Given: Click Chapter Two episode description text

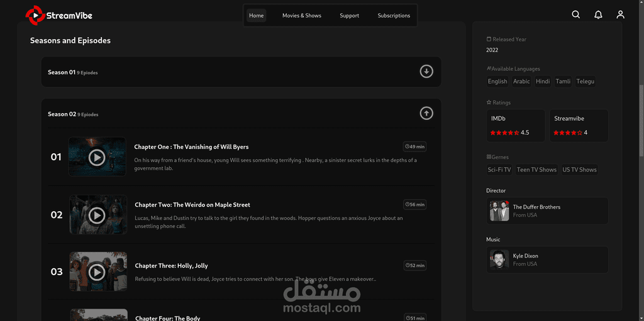Looking at the screenshot, I should point(269,222).
